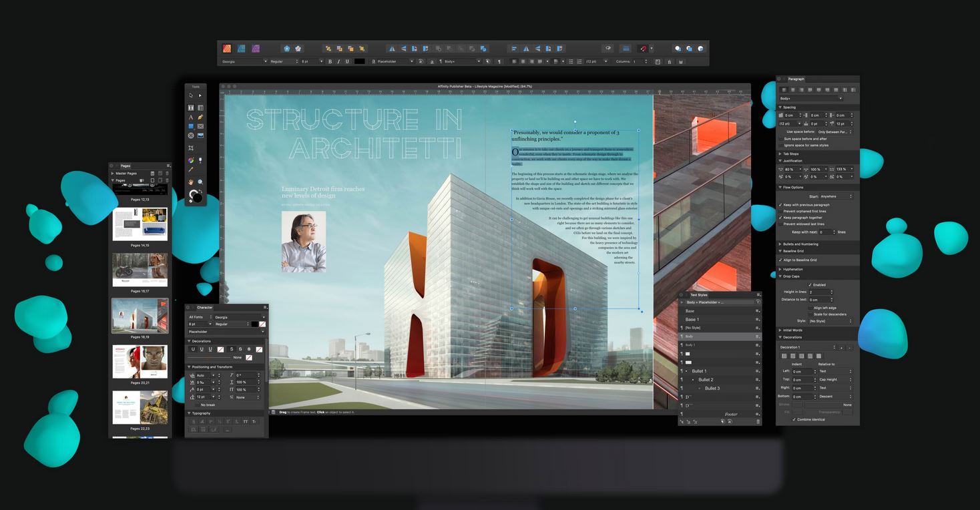Select the Text Styles panel tab
Screen dimensions: 980x510
tap(699, 294)
